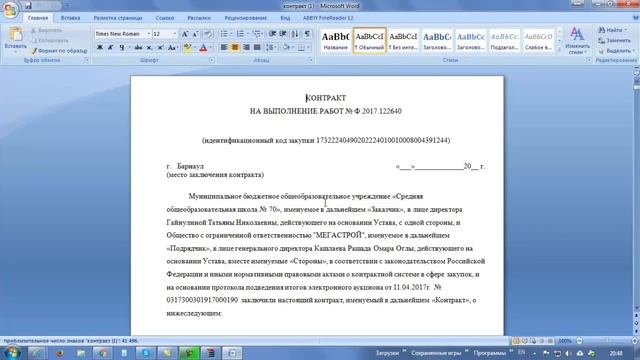Increase the paragraph indent
This screenshot has height=360, width=640.
(283, 34)
